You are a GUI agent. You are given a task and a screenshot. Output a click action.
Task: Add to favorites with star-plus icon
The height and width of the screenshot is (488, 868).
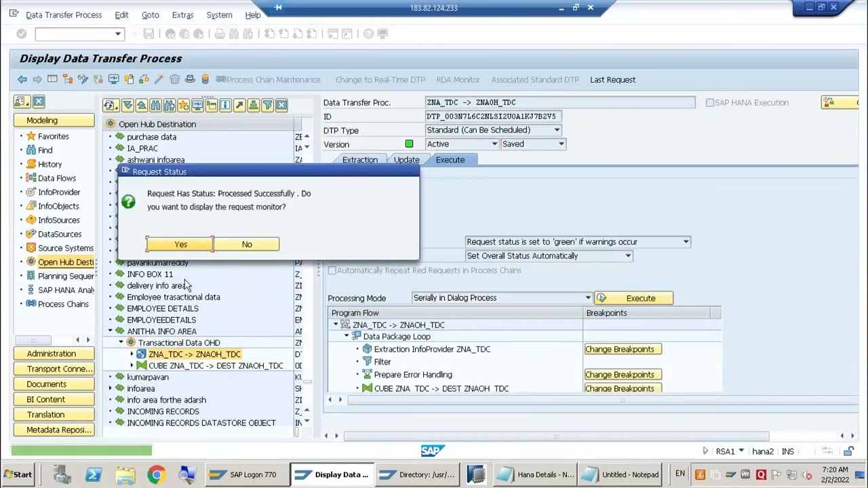(x=183, y=105)
